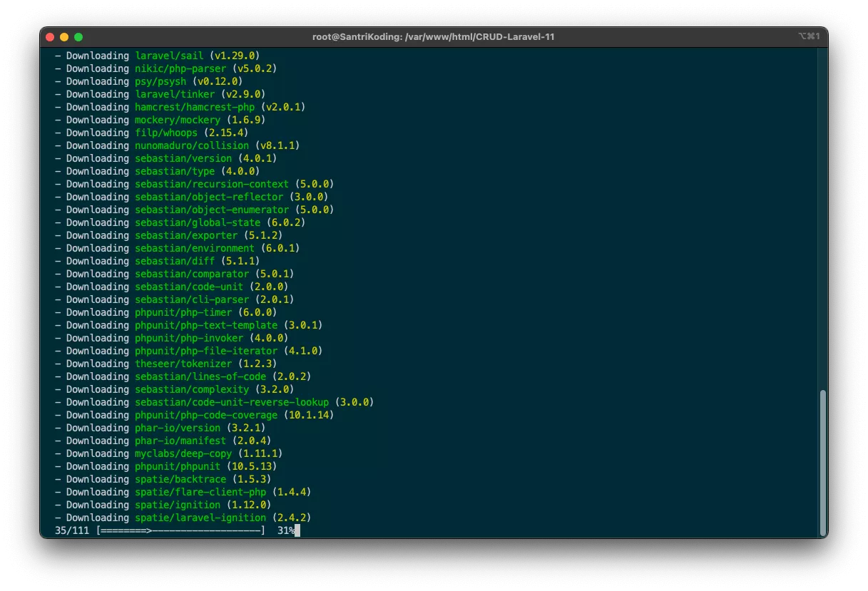Click the 35/111 progress counter
Viewport: 868px width, 591px height.
pos(72,531)
